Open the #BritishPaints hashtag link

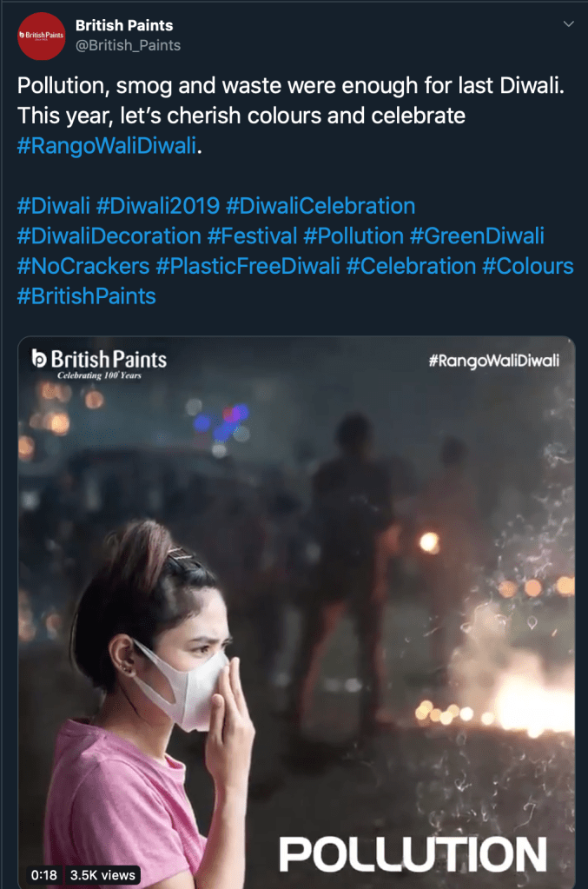pyautogui.click(x=86, y=295)
